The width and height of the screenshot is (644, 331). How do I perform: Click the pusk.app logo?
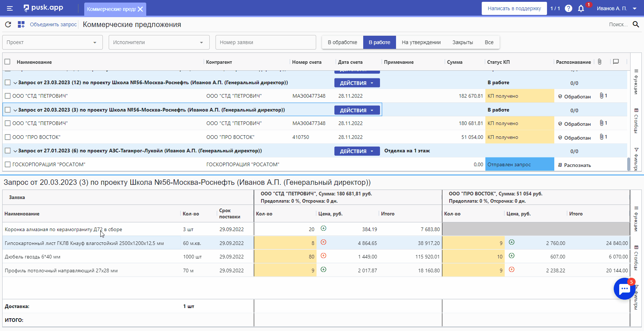coord(43,8)
